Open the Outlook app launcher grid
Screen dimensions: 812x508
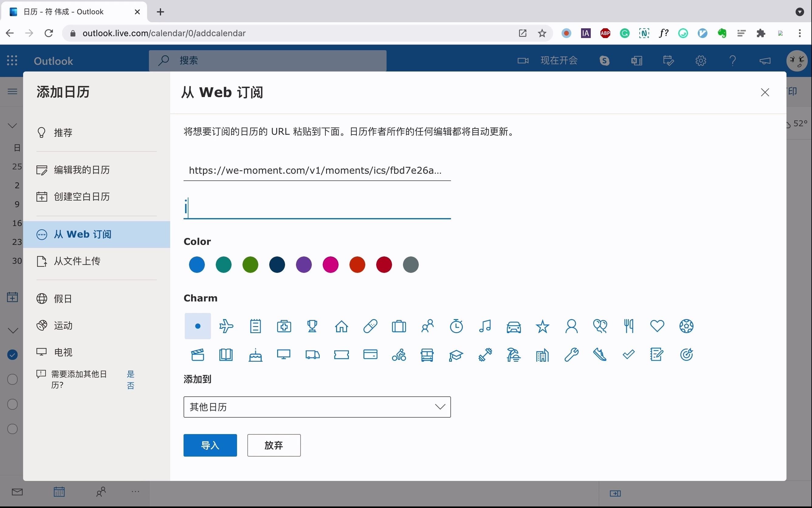click(12, 61)
